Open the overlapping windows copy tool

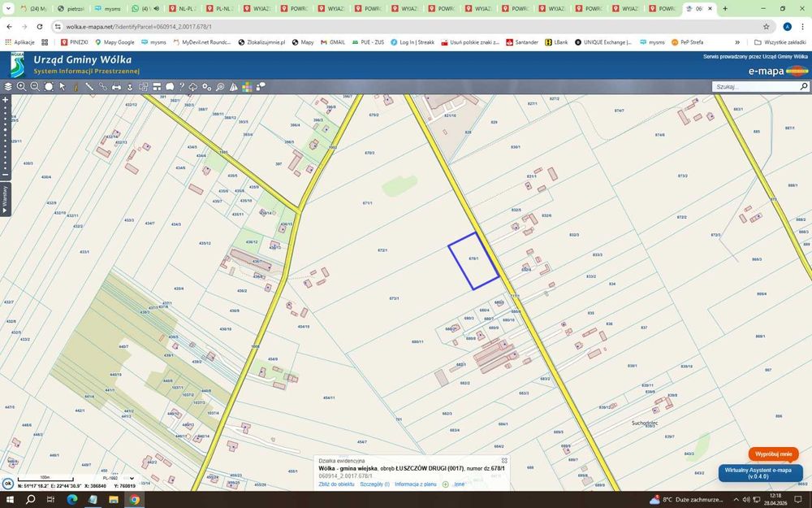coord(144,87)
